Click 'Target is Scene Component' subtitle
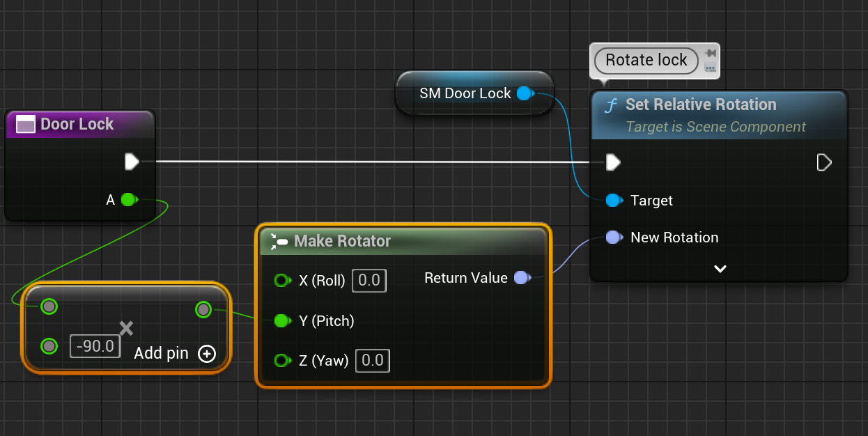 [x=715, y=127]
